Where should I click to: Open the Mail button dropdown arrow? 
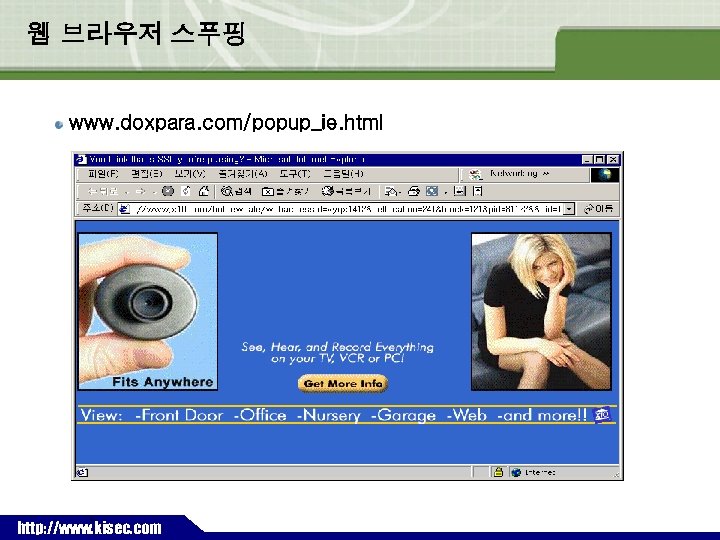click(401, 192)
